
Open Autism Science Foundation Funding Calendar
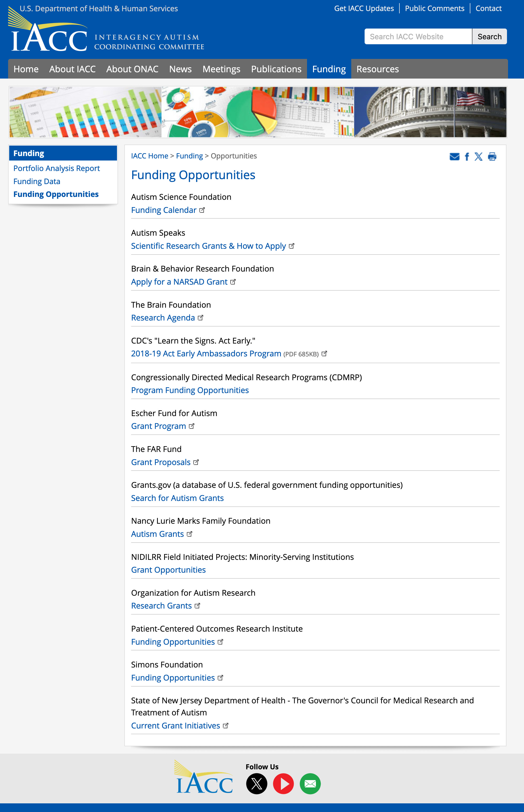coord(164,210)
